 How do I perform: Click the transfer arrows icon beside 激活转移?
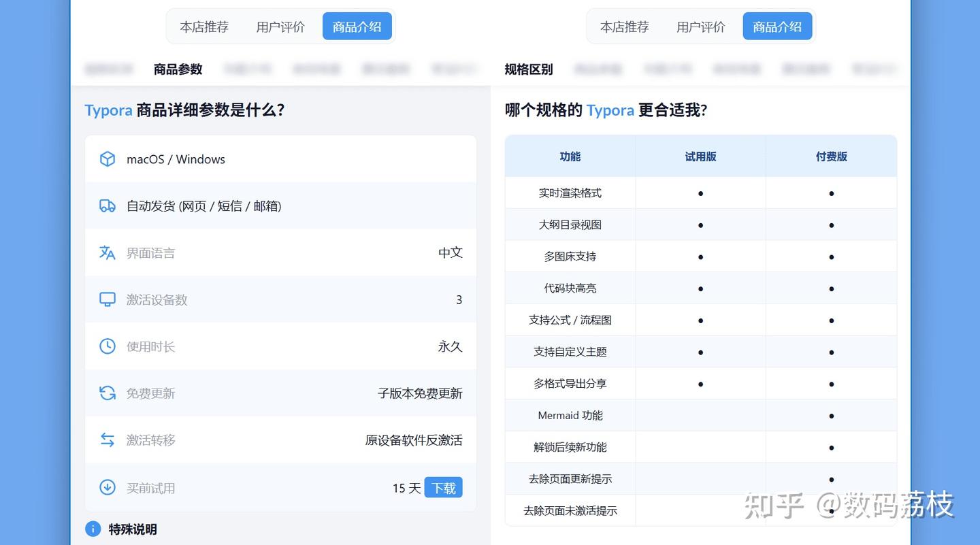(x=108, y=440)
